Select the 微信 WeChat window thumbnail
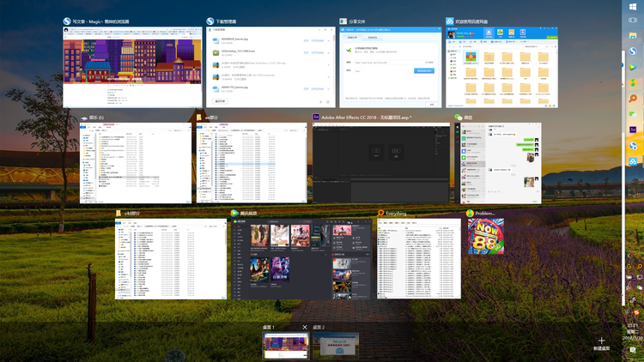 point(498,162)
